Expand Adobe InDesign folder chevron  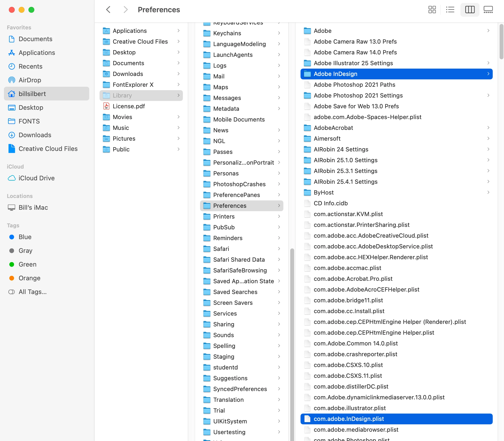[x=488, y=74]
